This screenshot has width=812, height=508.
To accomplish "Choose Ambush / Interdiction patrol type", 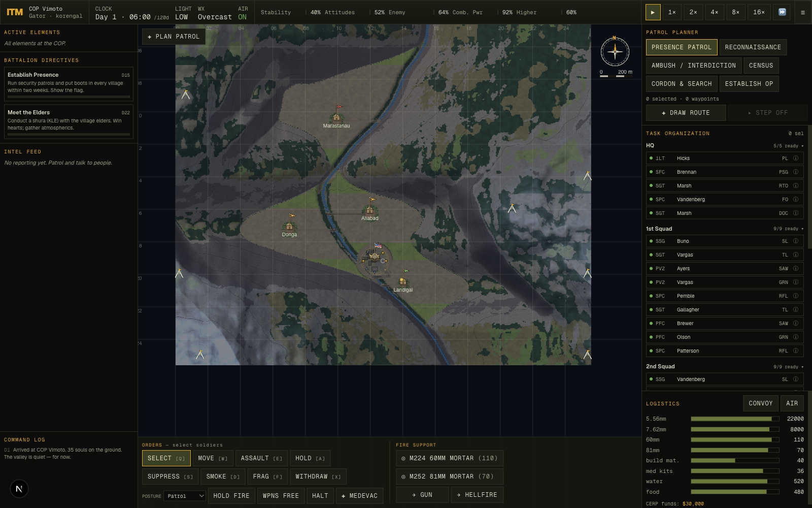I will pyautogui.click(x=694, y=66).
